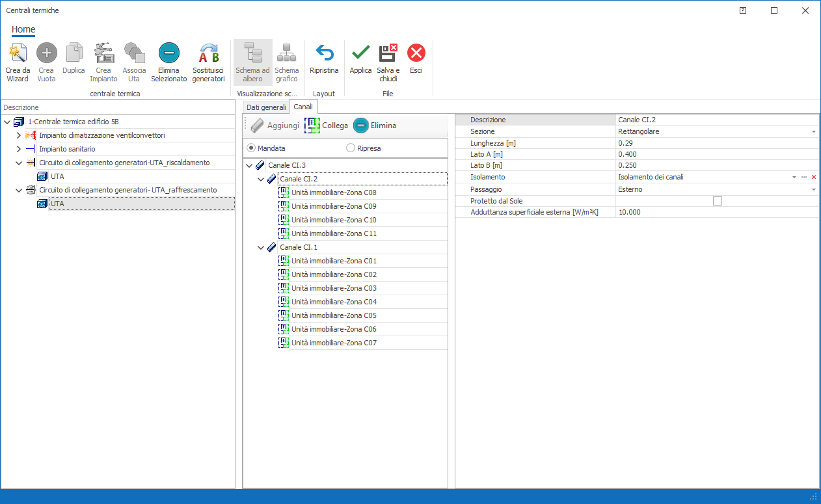Viewport: 821px width, 504px height.
Task: Open the Home ribbon tab
Action: (23, 29)
